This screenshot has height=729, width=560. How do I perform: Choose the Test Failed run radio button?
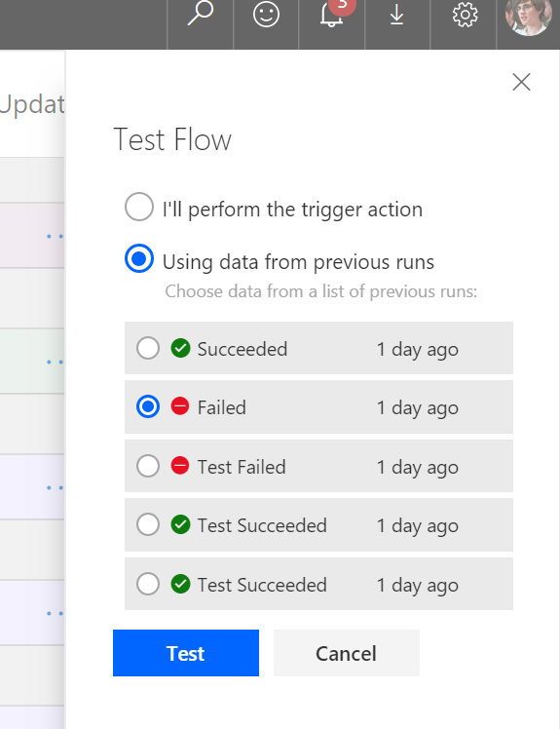148,466
